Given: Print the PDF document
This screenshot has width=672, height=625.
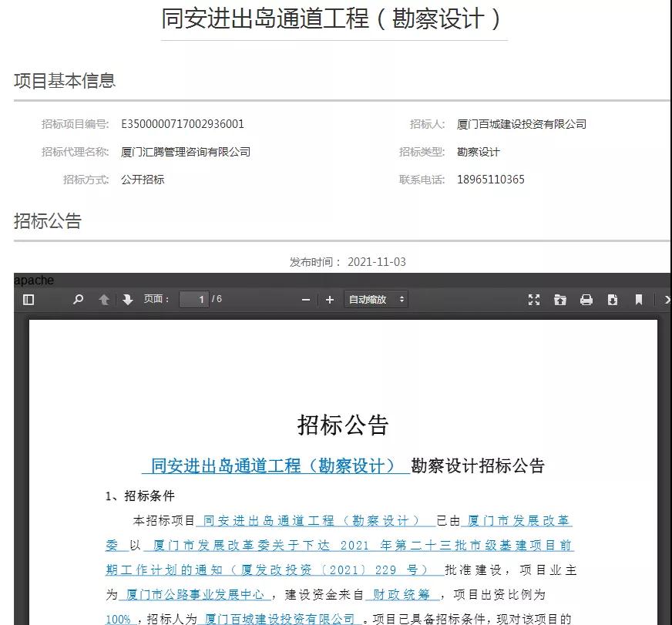Looking at the screenshot, I should point(586,300).
